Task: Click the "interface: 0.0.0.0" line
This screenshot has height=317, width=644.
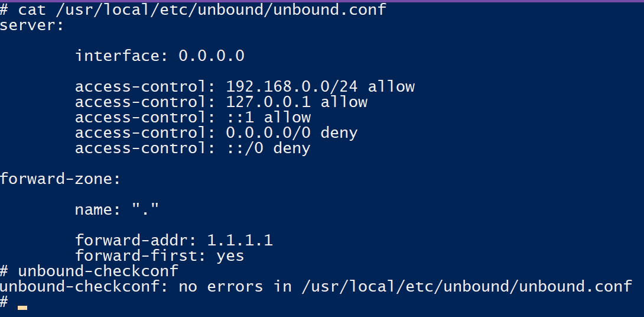Action: (x=160, y=56)
